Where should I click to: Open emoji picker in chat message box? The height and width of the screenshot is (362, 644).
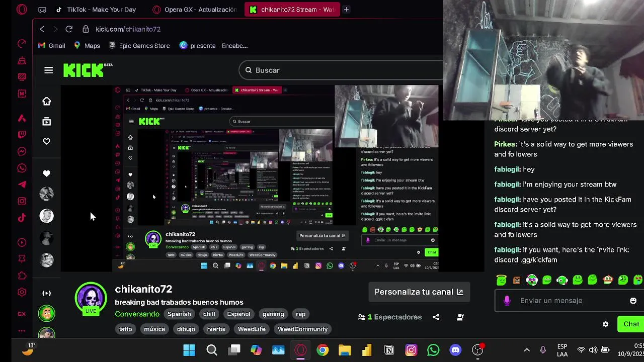(633, 301)
